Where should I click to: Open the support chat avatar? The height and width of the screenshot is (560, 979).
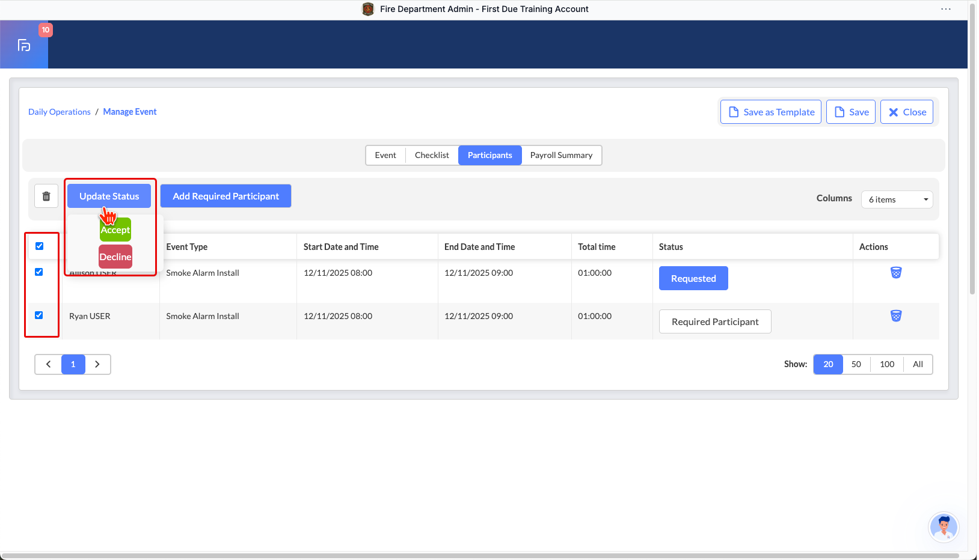[943, 527]
